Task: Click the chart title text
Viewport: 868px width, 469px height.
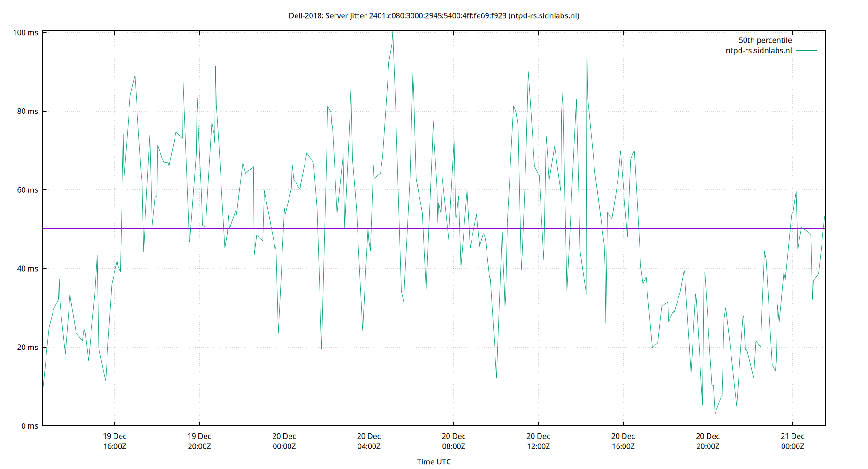Action: point(434,15)
